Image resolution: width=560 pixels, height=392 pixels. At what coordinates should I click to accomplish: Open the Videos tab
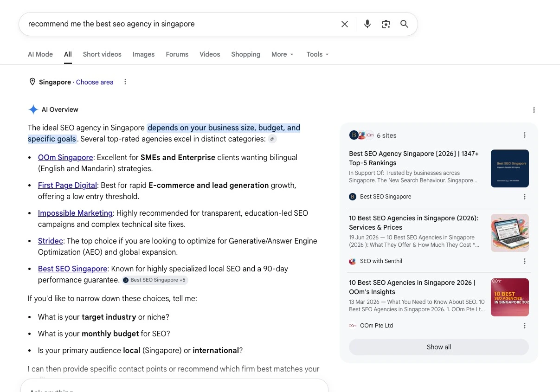click(210, 54)
